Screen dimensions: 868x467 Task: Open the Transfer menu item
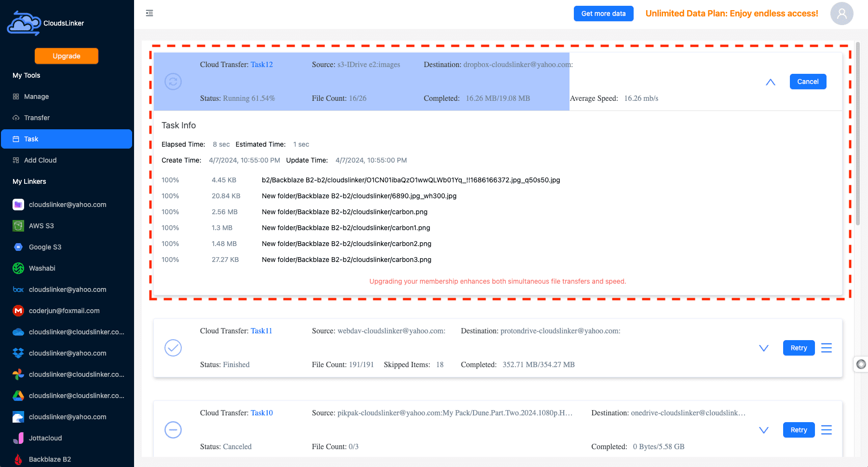(x=67, y=118)
